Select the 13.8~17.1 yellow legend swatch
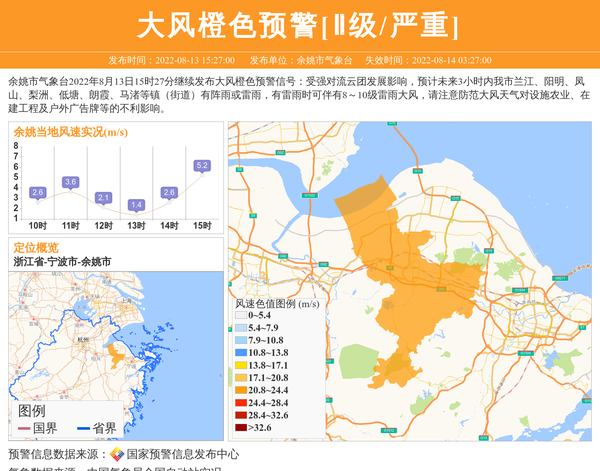The width and height of the screenshot is (600, 471). [240, 366]
